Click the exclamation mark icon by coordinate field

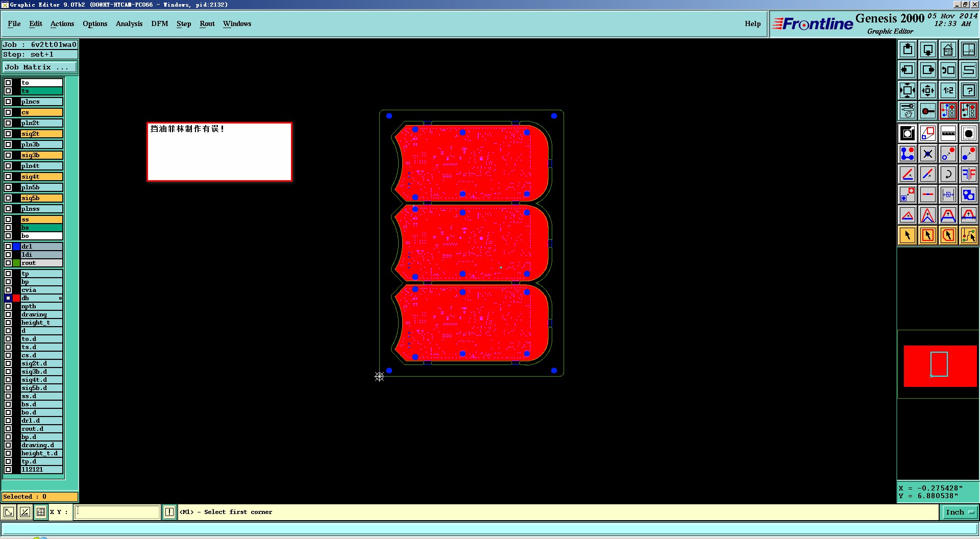pyautogui.click(x=169, y=512)
